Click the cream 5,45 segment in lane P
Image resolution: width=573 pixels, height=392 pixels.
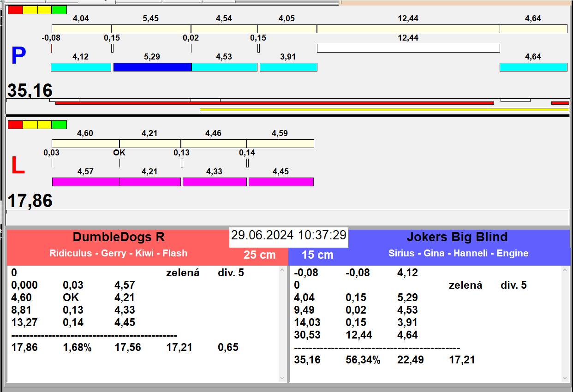tap(151, 29)
